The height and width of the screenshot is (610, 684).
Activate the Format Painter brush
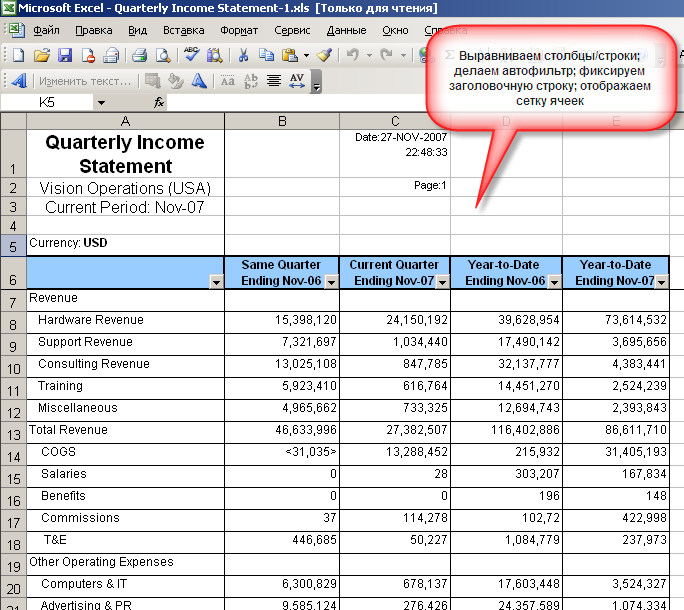tap(325, 55)
